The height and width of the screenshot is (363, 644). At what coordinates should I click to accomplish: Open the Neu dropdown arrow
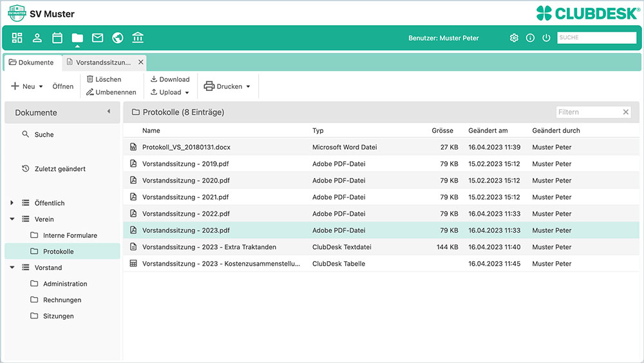[41, 86]
